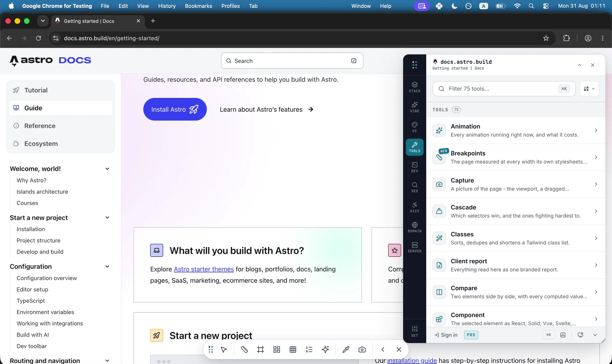Collapse the Start a new project sidebar group
Viewport: 612px width, 364px height.
coord(107,218)
